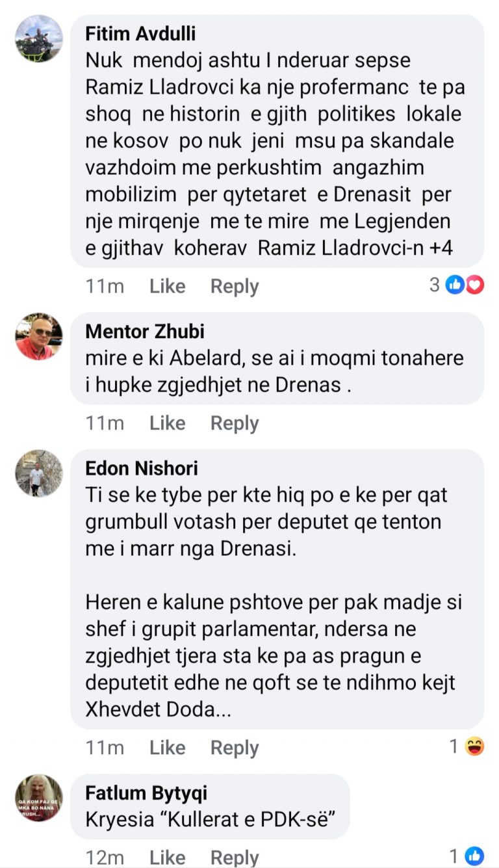
Task: Open Mentor Zhubi's profile picture
Action: pos(39,336)
